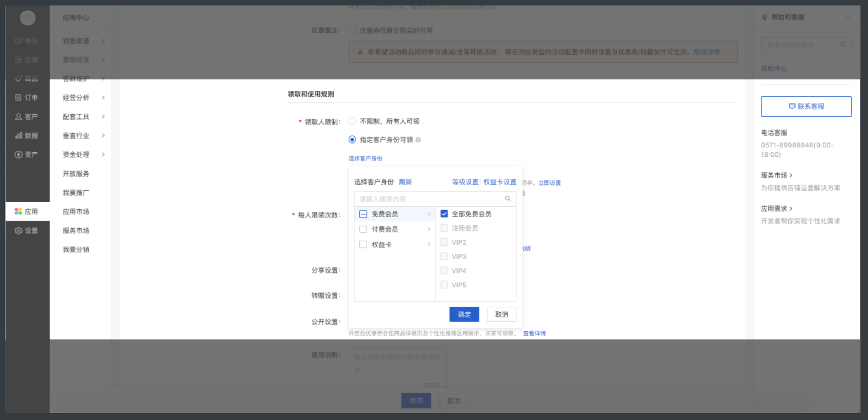Expand the 经营分析 menu chevron

pyautogui.click(x=103, y=98)
